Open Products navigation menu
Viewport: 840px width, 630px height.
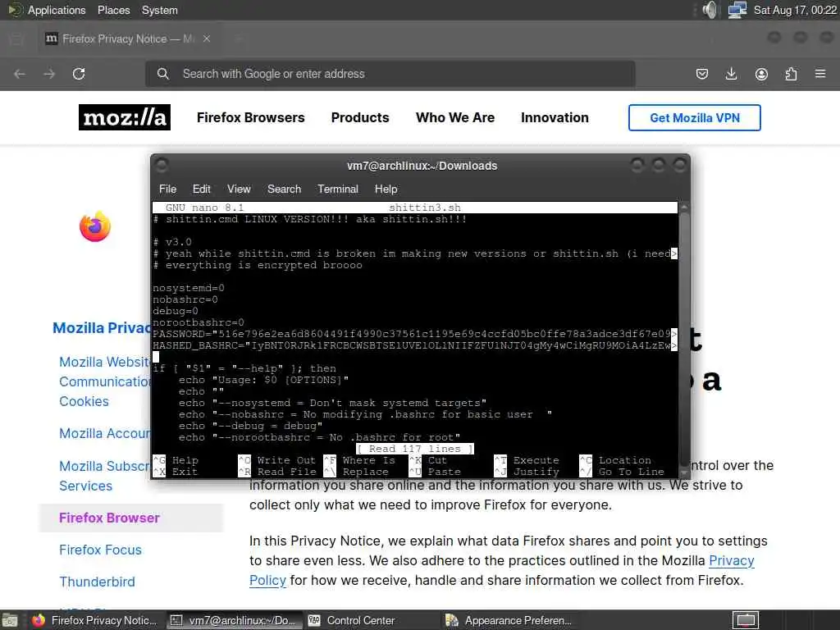[360, 117]
